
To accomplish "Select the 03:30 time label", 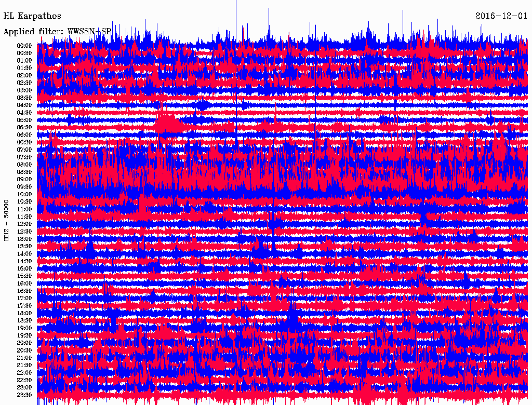I will 24,98.
